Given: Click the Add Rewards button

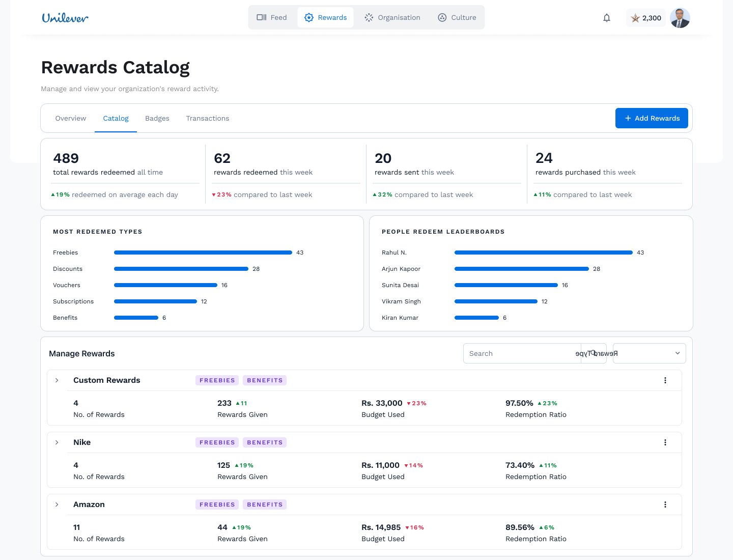Looking at the screenshot, I should coord(652,118).
